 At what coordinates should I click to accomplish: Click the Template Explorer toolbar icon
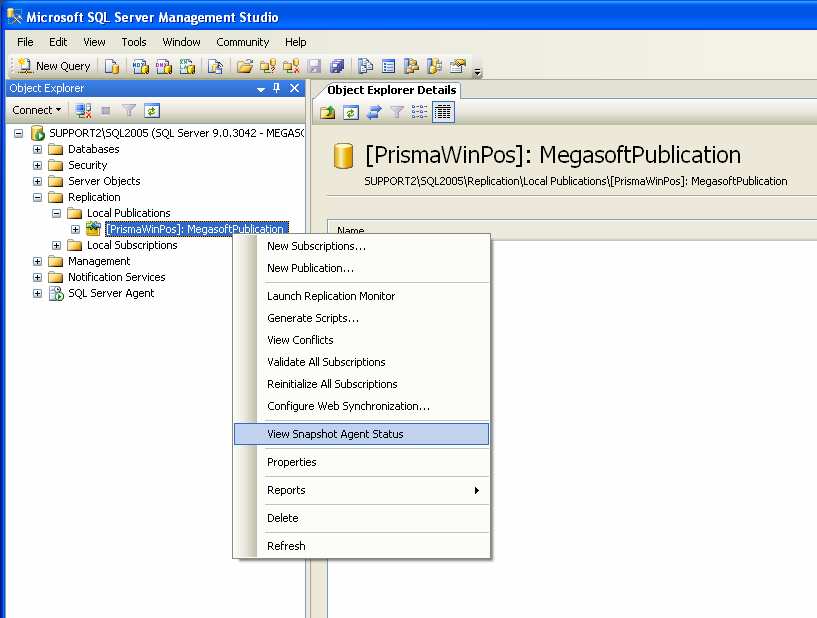435,66
